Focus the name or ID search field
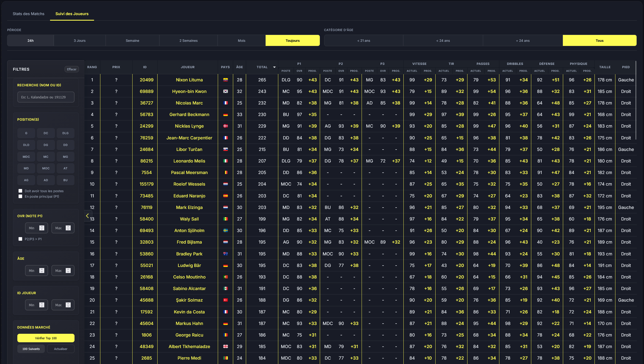Image resolution: width=644 pixels, height=364 pixels. (x=46, y=97)
